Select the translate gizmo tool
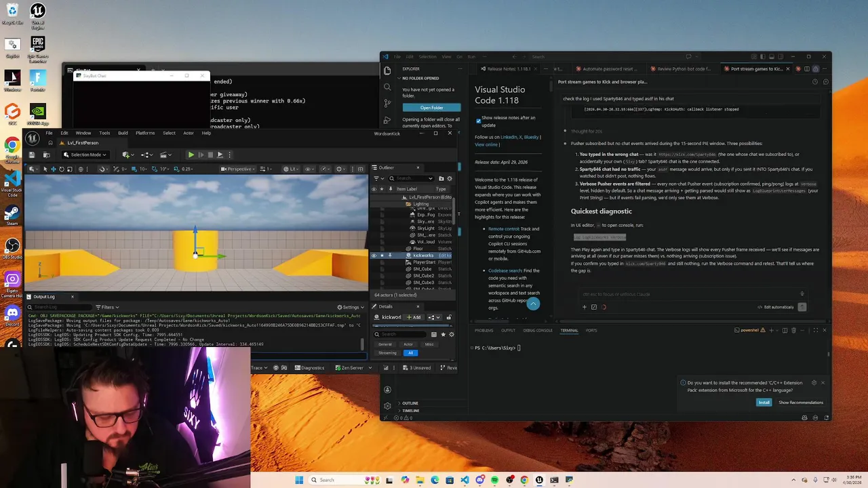The width and height of the screenshot is (868, 488). coord(54,169)
